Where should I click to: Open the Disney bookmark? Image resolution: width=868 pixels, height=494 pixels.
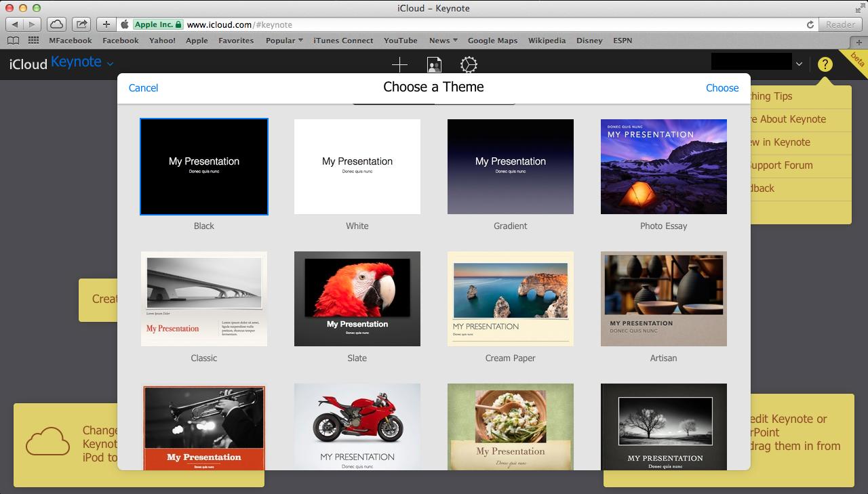[x=589, y=41]
